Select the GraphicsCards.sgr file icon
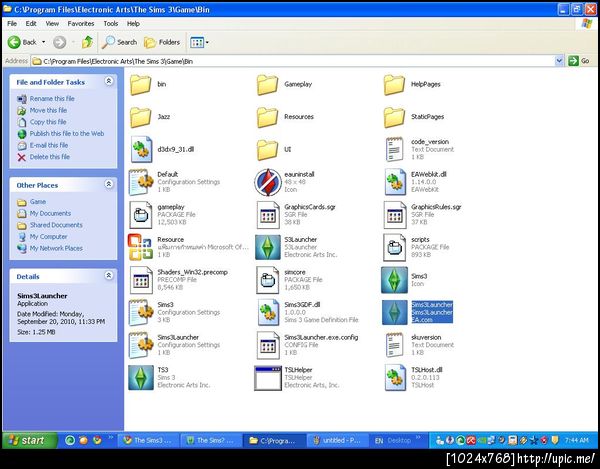Image resolution: width=600 pixels, height=469 pixels. (x=268, y=215)
